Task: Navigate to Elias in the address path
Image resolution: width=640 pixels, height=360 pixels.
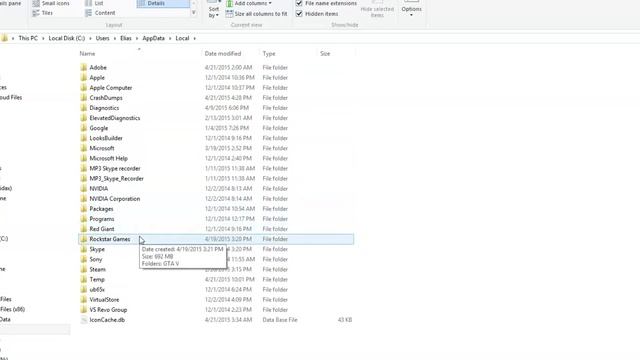Action: point(126,38)
